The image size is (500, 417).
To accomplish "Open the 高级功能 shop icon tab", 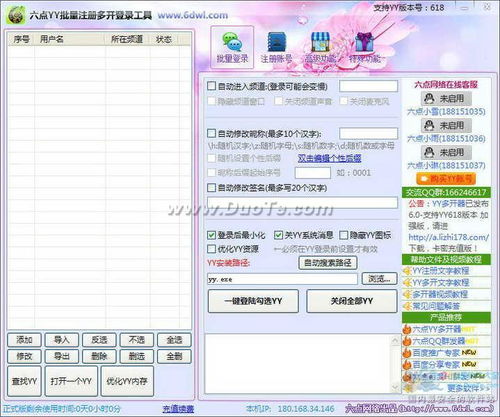I will 320,48.
